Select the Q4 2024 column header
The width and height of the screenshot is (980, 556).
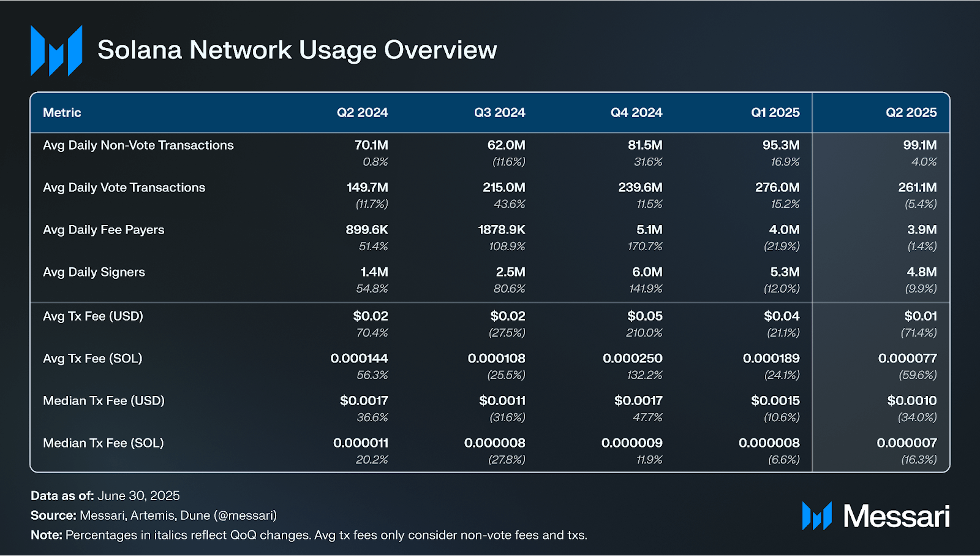click(636, 113)
